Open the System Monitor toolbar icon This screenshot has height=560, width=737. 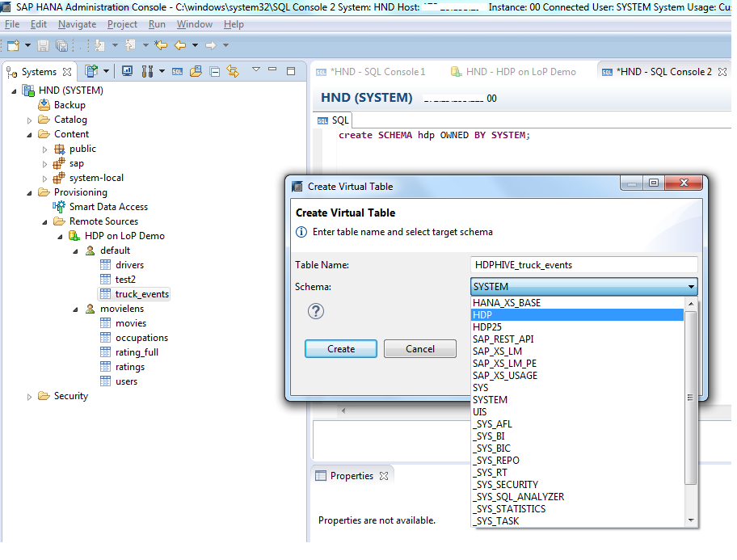(x=127, y=71)
